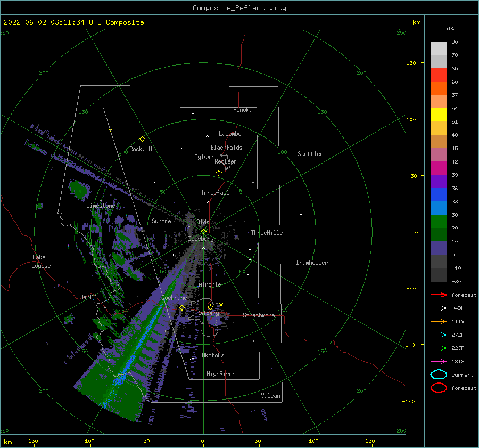Click the -30 dBZ value on the legend
Image resolution: width=479 pixels, height=448 pixels.
456,281
